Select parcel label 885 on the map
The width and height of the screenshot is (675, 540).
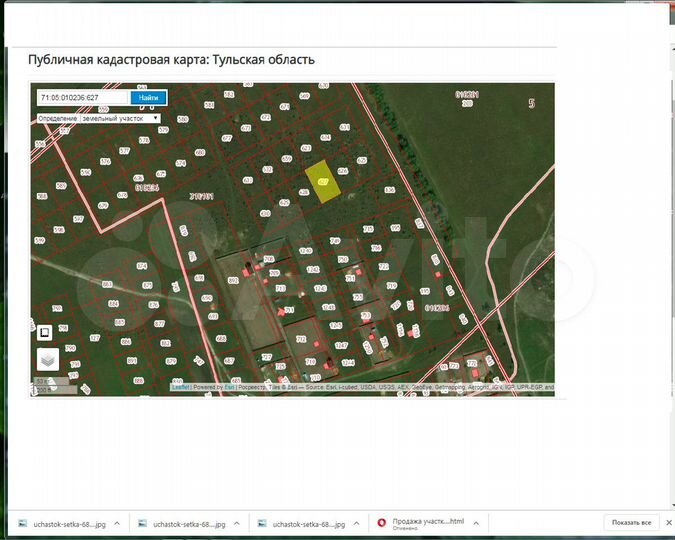tap(120, 322)
